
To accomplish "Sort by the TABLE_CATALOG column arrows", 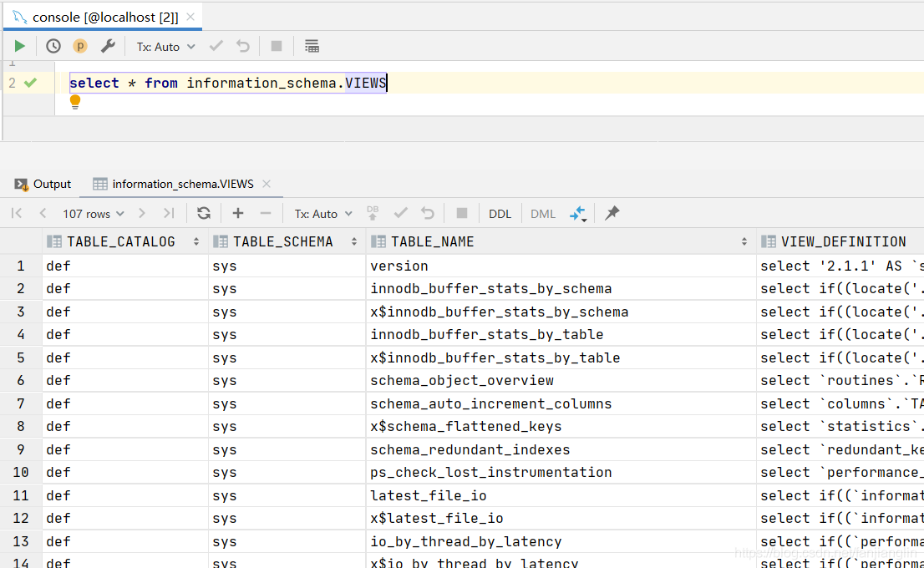I will (x=195, y=241).
